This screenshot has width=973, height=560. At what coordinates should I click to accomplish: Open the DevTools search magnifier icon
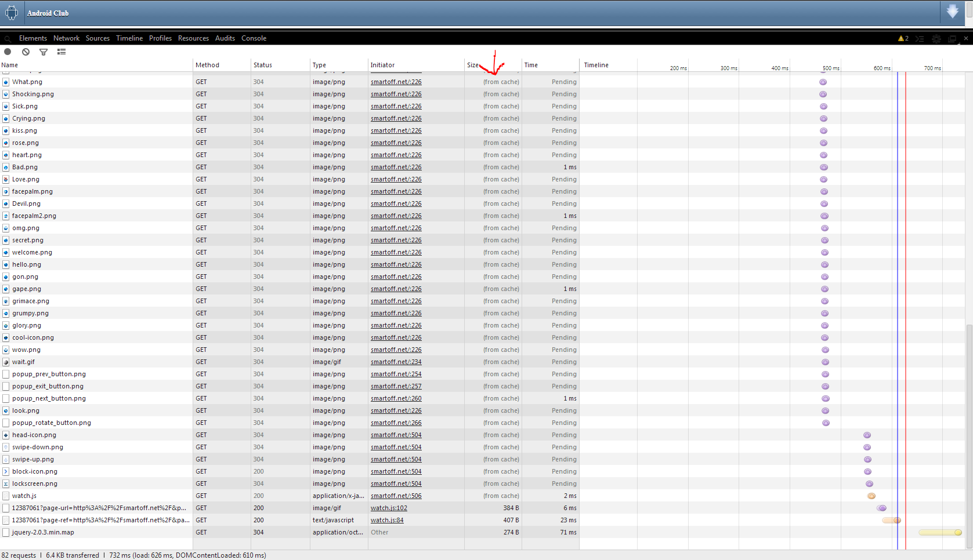pos(8,39)
